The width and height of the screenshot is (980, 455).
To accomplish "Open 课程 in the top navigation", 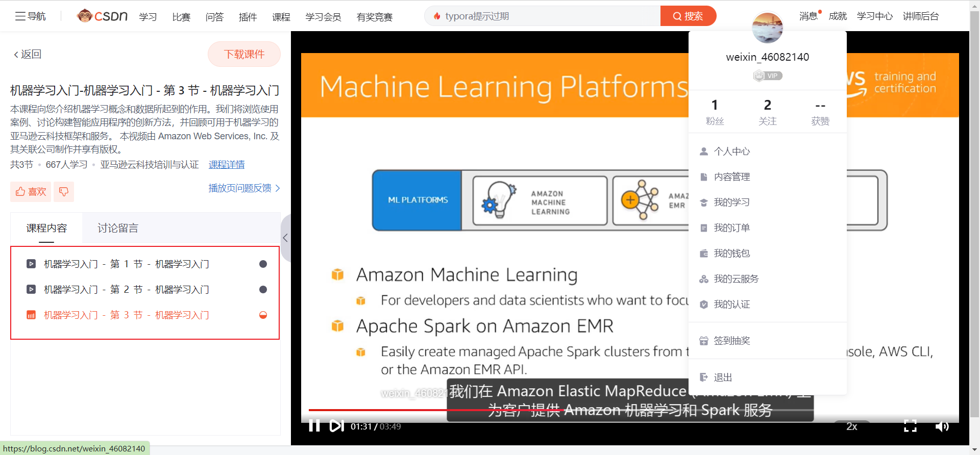I will [x=281, y=17].
